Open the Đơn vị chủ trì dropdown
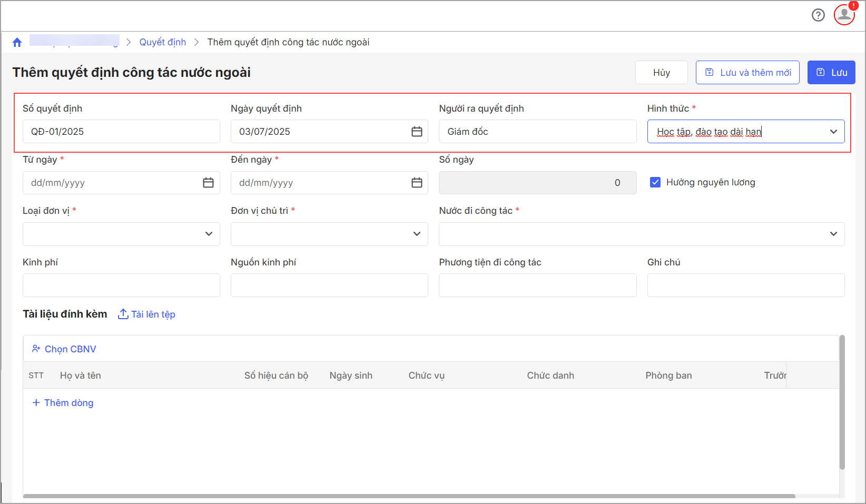 coord(417,234)
